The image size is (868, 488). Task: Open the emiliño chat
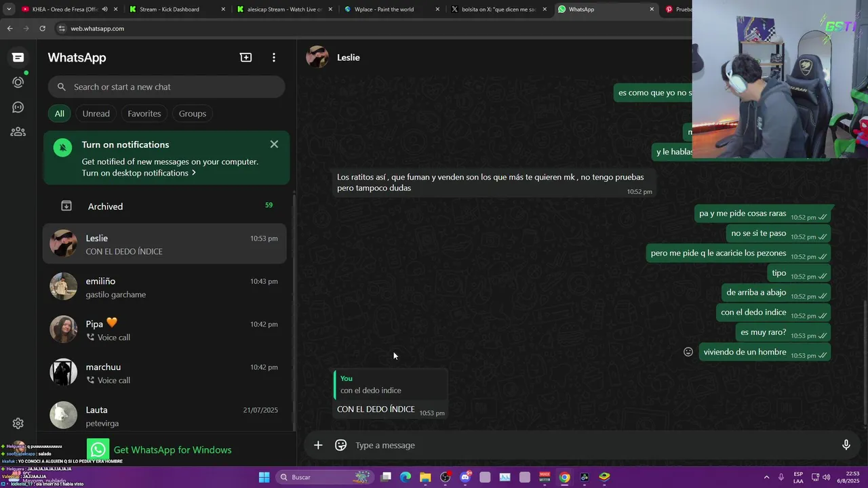(165, 287)
